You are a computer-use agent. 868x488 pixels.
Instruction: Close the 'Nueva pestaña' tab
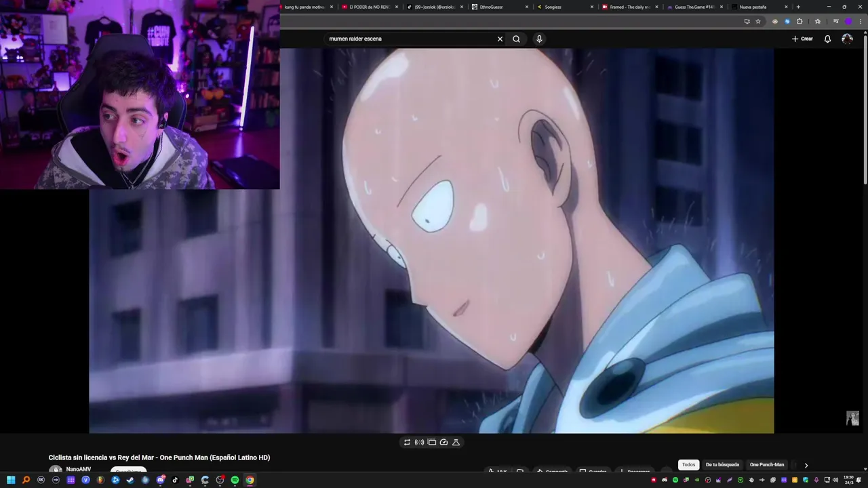coord(786,7)
